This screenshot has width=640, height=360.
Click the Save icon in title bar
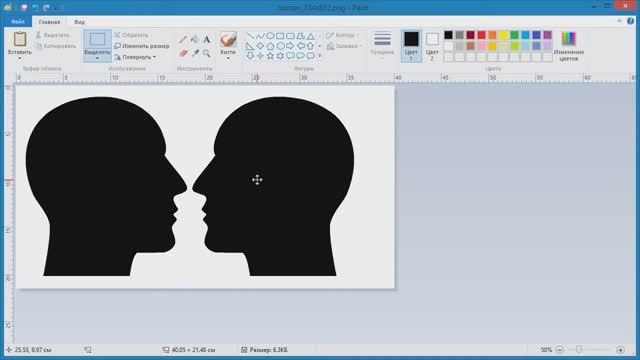(24, 7)
